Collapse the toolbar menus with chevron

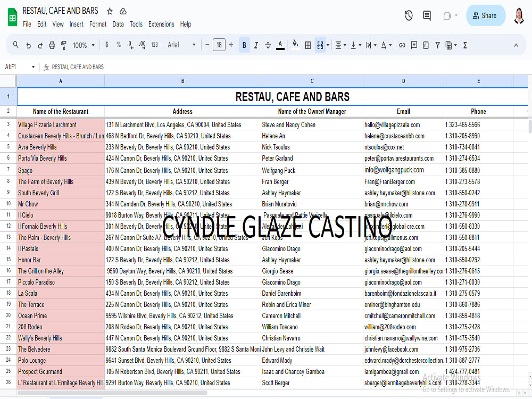tap(516, 45)
